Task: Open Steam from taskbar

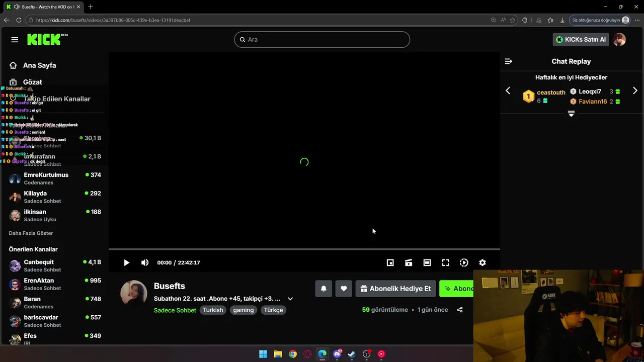Action: pos(352,354)
